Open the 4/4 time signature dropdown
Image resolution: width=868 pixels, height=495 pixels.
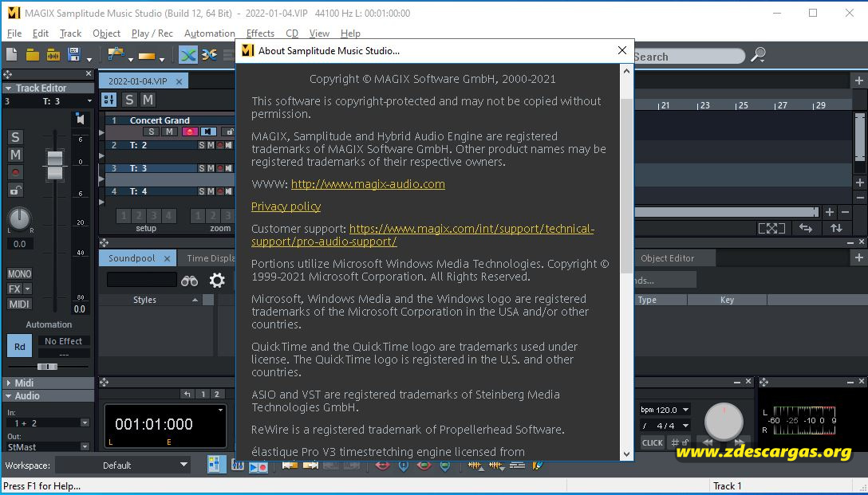[x=685, y=426]
